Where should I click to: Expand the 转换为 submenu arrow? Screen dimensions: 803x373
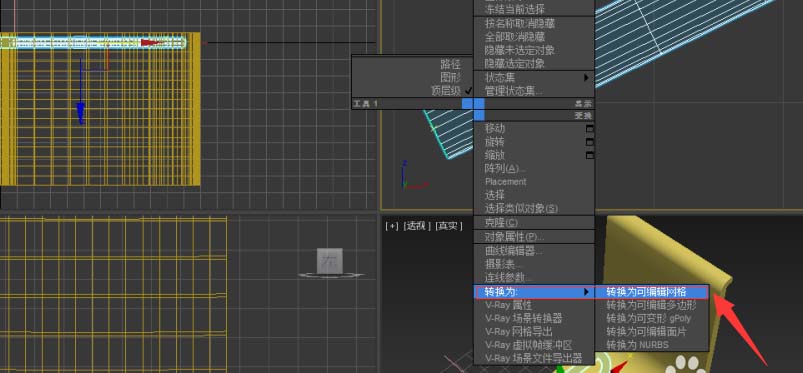coord(586,292)
